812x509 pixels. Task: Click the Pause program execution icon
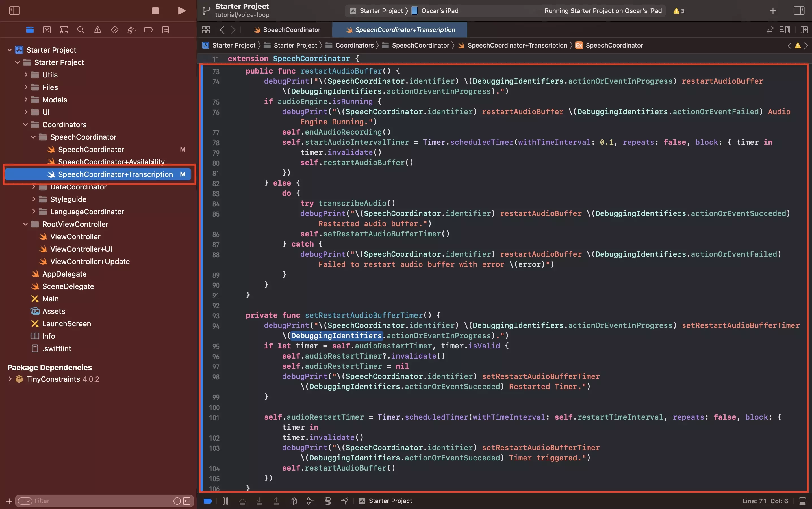pos(225,501)
